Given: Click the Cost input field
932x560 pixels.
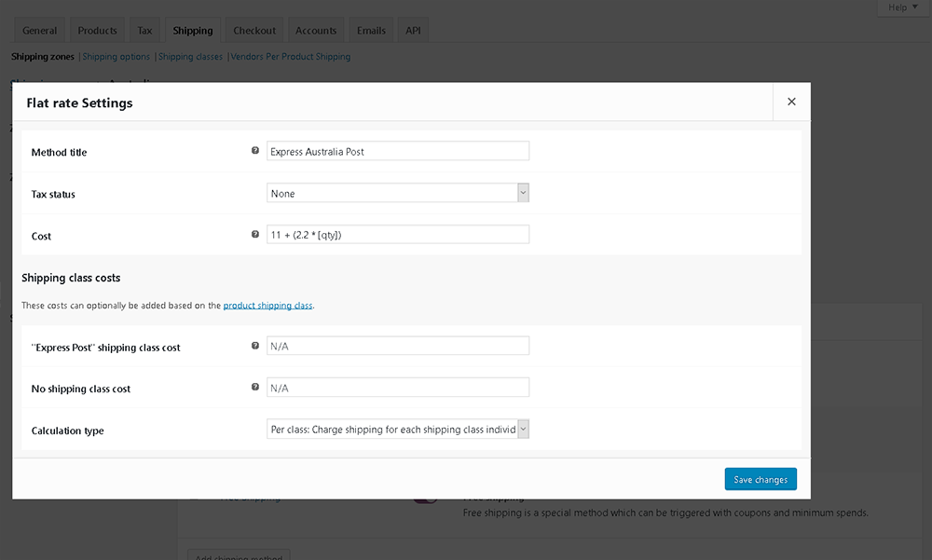Looking at the screenshot, I should coord(398,234).
